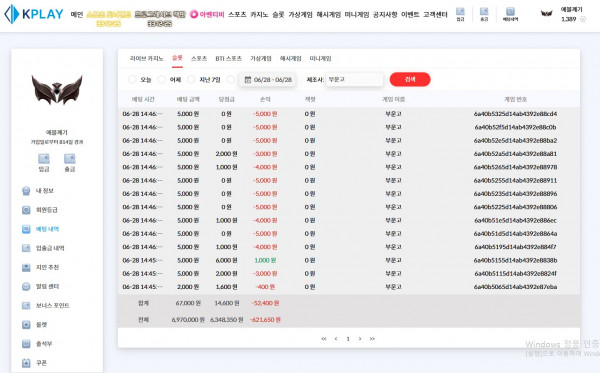Click the 출금 withdrawal icon under profile

pyautogui.click(x=70, y=158)
